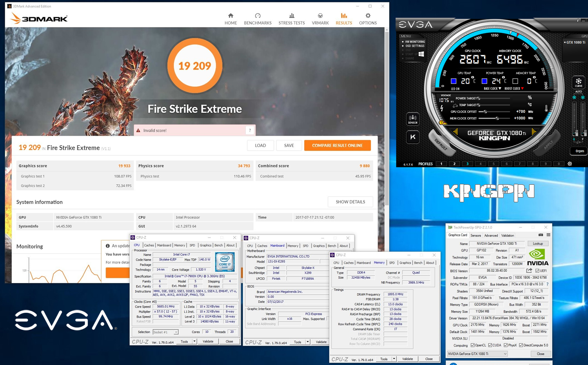588x365 pixels.
Task: Click the info i icon in EVGA Precision
Action: tap(578, 20)
